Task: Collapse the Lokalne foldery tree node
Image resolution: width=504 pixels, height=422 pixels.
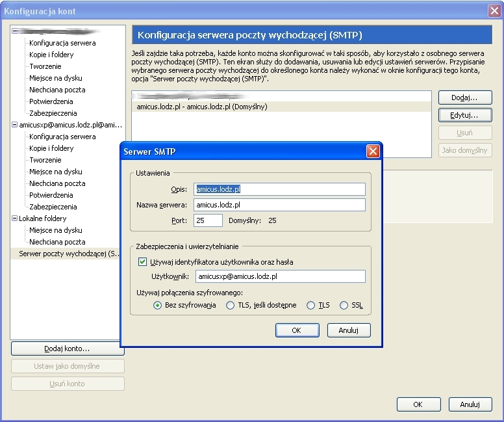Action: click(14, 218)
